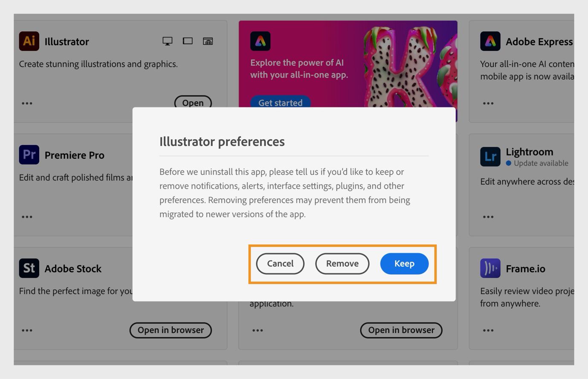Cancel the Illustrator preferences dialog
The image size is (588, 379).
pos(280,263)
